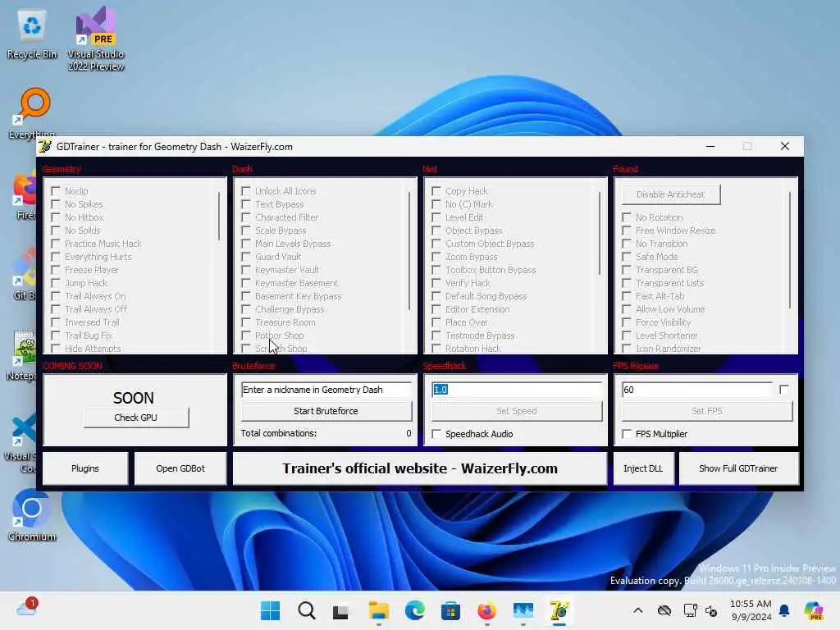Open Microsoft Store taskbar icon
The image size is (840, 630).
[x=450, y=610]
